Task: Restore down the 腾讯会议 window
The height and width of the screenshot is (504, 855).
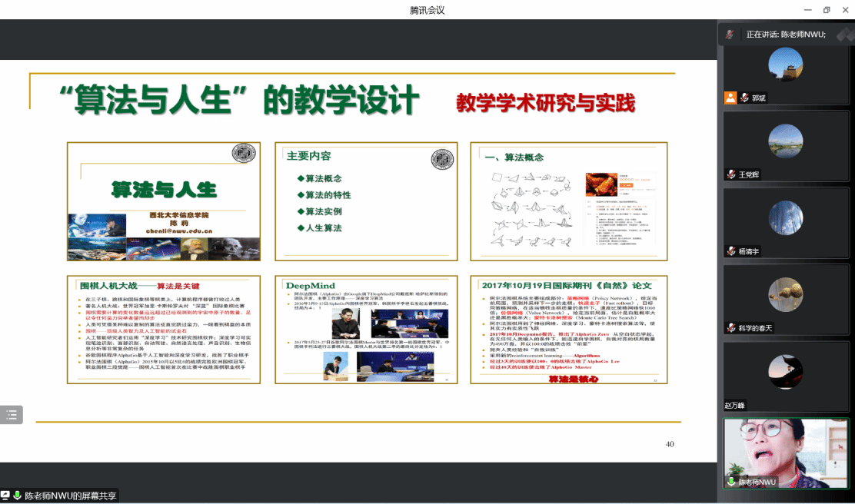Action: coord(827,10)
